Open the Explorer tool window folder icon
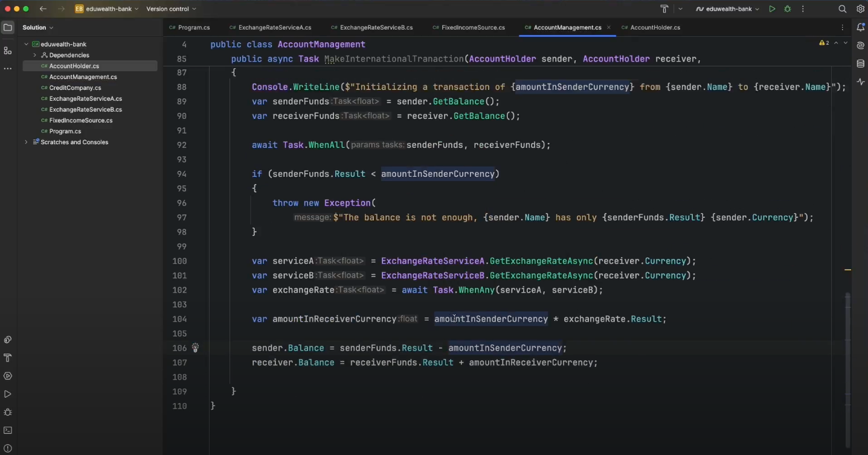868x455 pixels. click(x=8, y=28)
